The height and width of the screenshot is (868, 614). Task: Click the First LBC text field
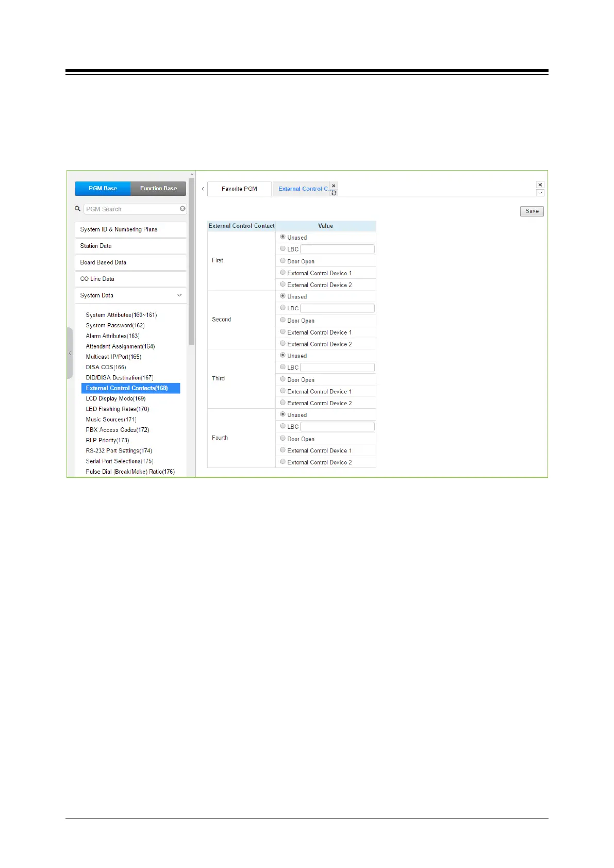pyautogui.click(x=337, y=249)
